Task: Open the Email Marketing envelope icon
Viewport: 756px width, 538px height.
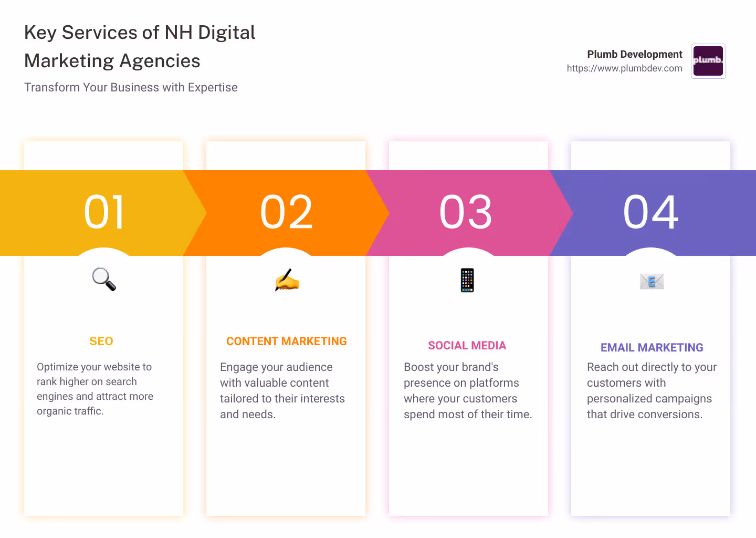Action: pos(651,282)
